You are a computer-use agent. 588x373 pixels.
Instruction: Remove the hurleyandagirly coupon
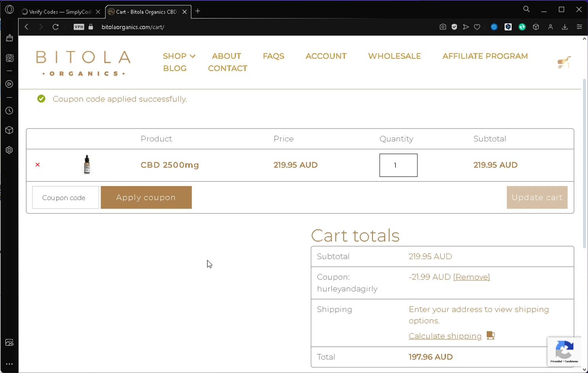coord(472,277)
